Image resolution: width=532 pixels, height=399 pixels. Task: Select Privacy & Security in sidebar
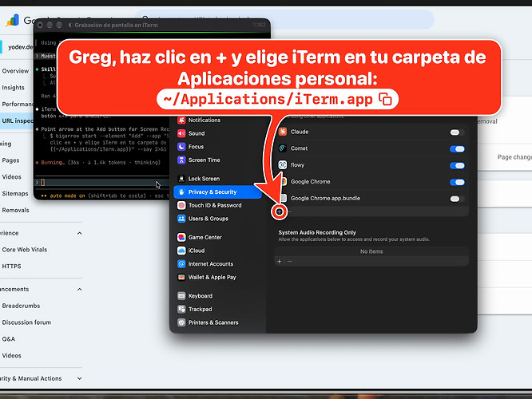(217, 192)
